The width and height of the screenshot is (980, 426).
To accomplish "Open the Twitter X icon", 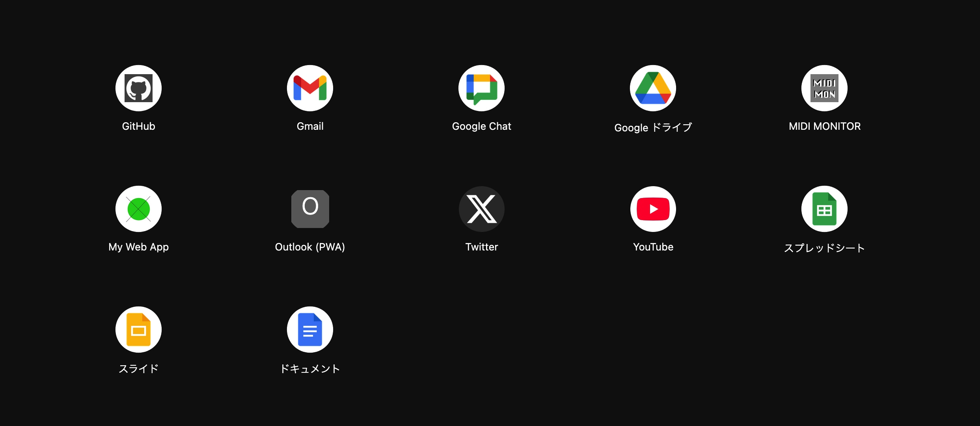I will click(x=481, y=209).
